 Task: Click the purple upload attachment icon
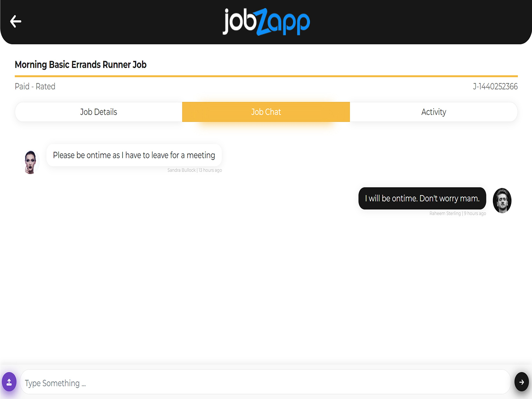pyautogui.click(x=9, y=382)
